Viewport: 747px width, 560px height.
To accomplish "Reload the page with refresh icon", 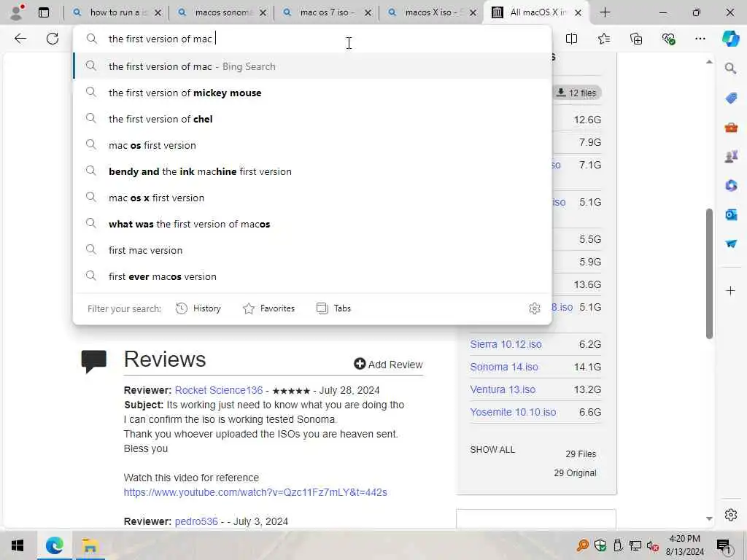I will pyautogui.click(x=53, y=39).
